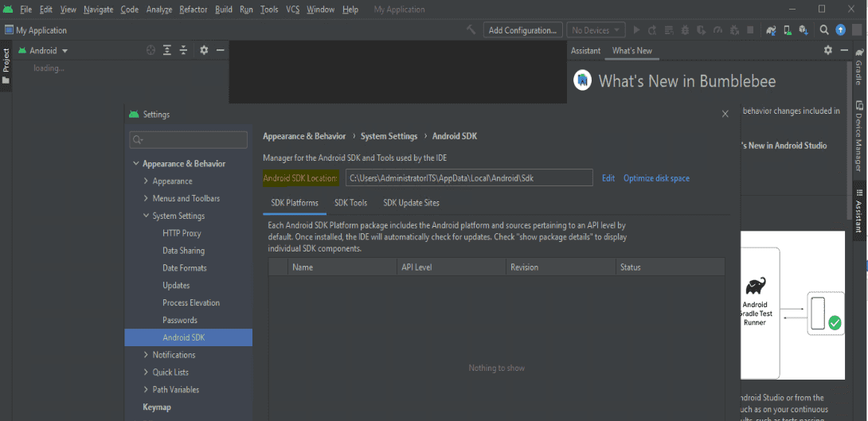868x421 pixels.
Task: Open SDK Manager from the toolbar icon
Action: [x=803, y=30]
